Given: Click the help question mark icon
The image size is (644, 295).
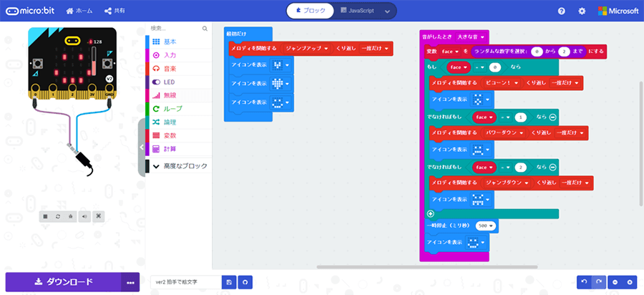Looking at the screenshot, I should point(562,11).
